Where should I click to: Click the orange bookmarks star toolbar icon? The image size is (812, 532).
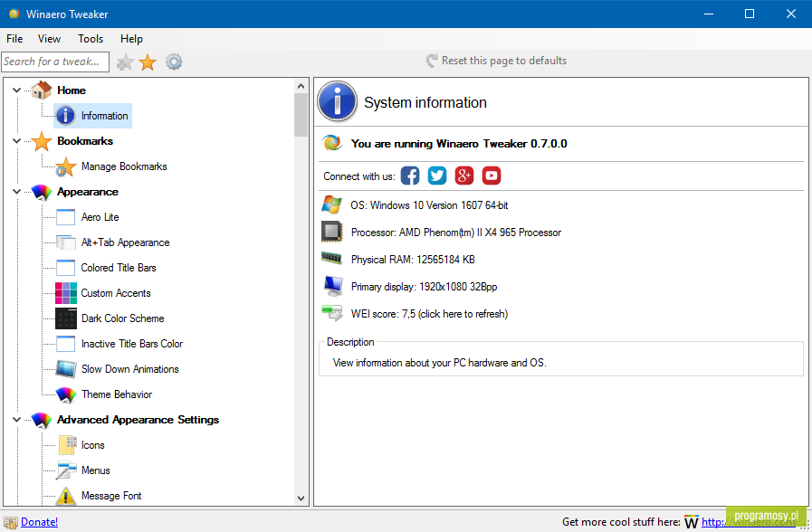point(148,62)
